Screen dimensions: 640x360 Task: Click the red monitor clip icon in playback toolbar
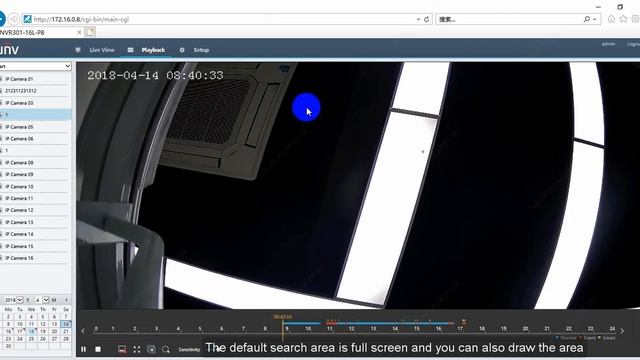click(122, 349)
